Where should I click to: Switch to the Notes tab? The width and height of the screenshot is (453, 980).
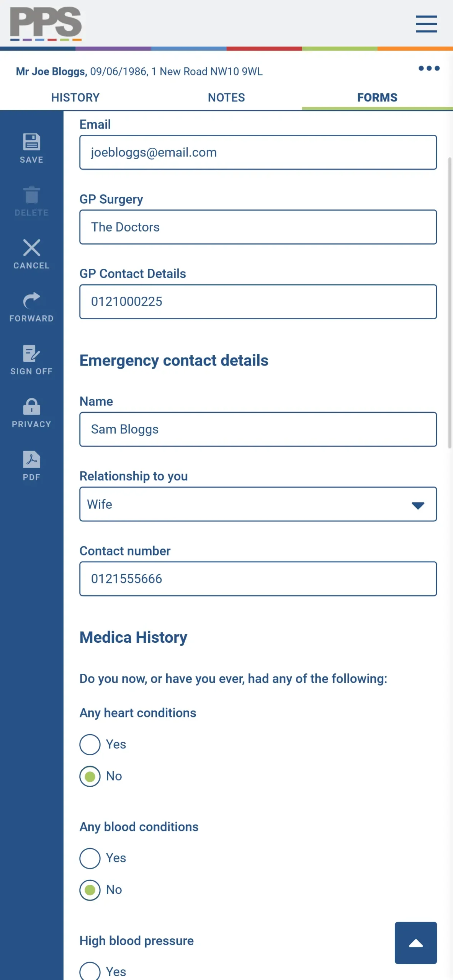(226, 97)
